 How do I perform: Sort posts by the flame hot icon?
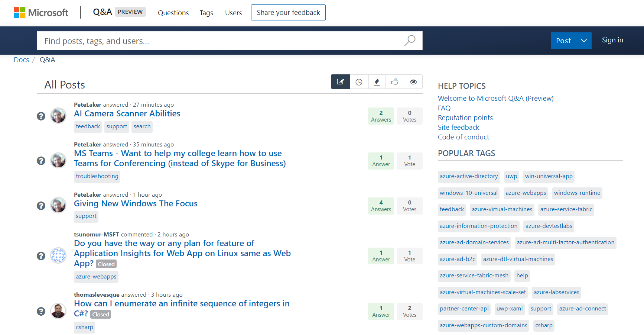coord(377,82)
